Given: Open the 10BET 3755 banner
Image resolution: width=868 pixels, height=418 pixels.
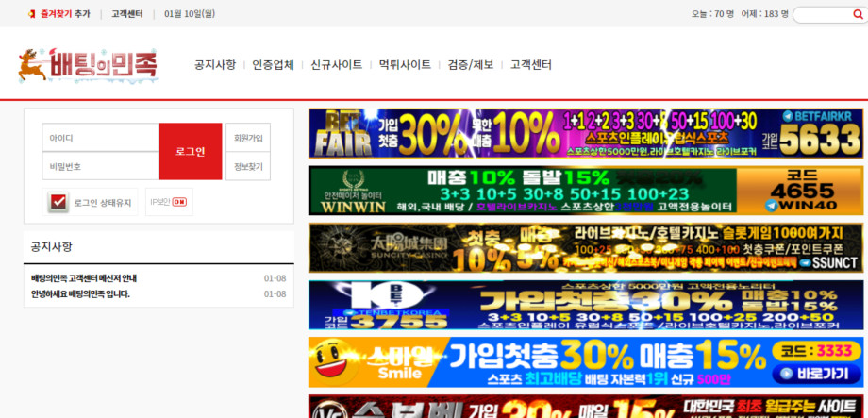Looking at the screenshot, I should point(586,305).
